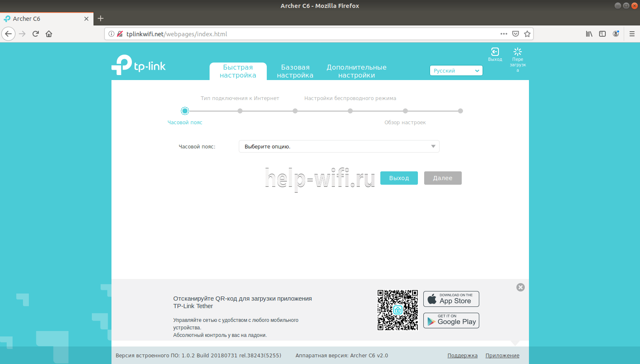The image size is (640, 364).
Task: Click the teal Выход button
Action: tap(399, 178)
